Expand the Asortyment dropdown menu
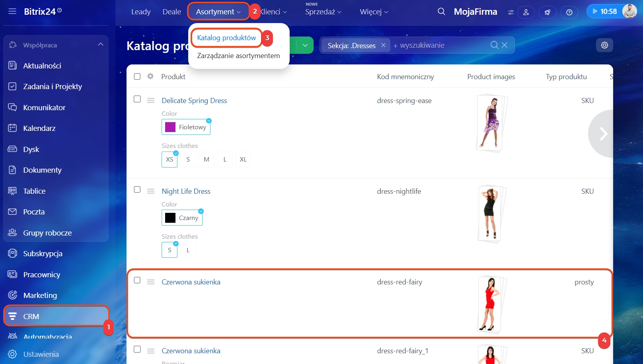Viewport: 643px width, 364px height. [218, 12]
